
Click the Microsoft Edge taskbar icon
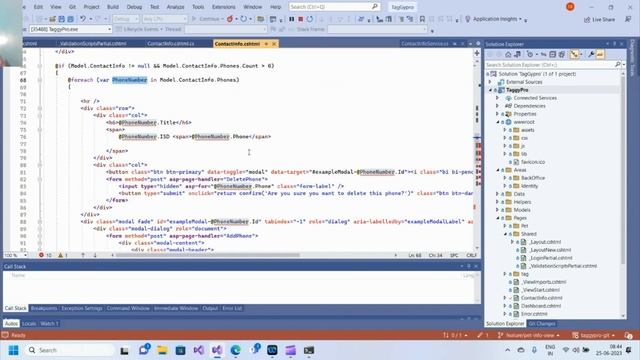click(x=236, y=350)
